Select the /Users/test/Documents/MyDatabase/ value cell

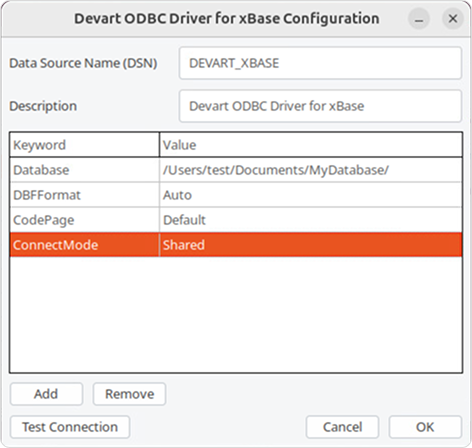[311, 170]
